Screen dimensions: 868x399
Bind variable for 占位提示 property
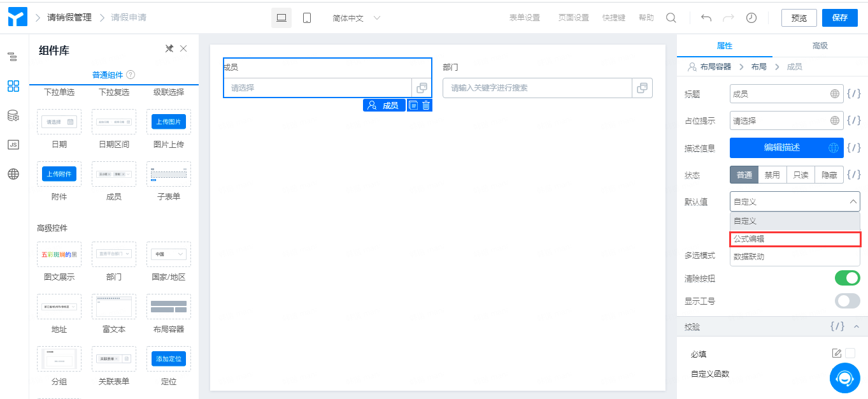coord(854,120)
